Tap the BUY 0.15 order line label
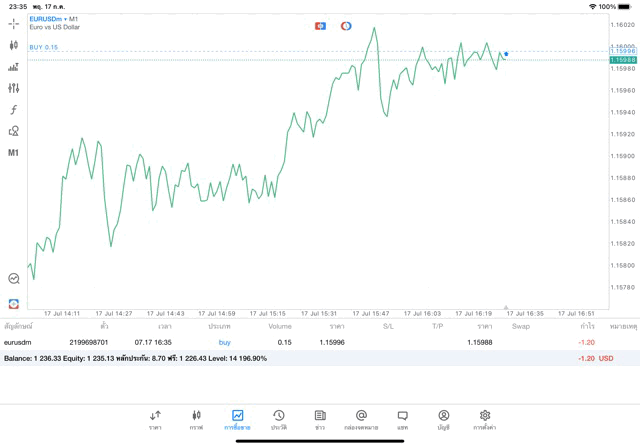This screenshot has height=447, width=640. click(44, 47)
